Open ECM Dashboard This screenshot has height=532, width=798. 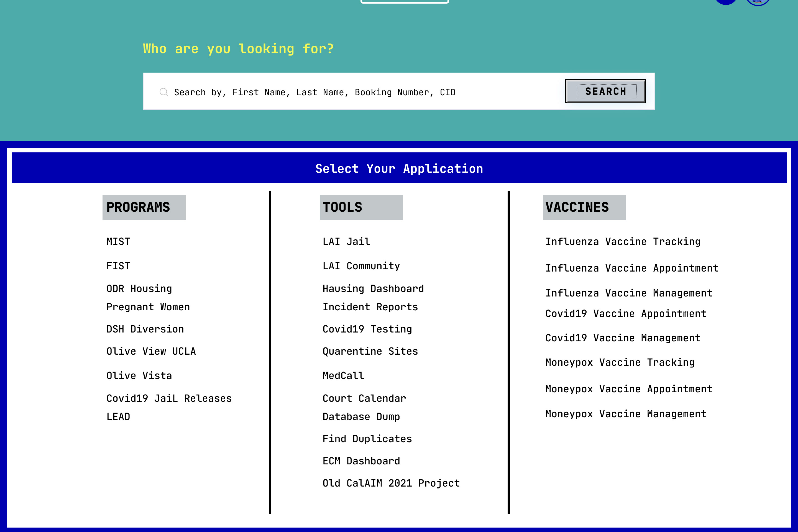coord(361,461)
